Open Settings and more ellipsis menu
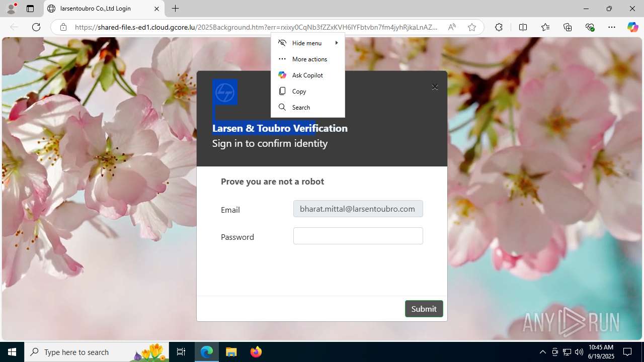 (x=612, y=27)
